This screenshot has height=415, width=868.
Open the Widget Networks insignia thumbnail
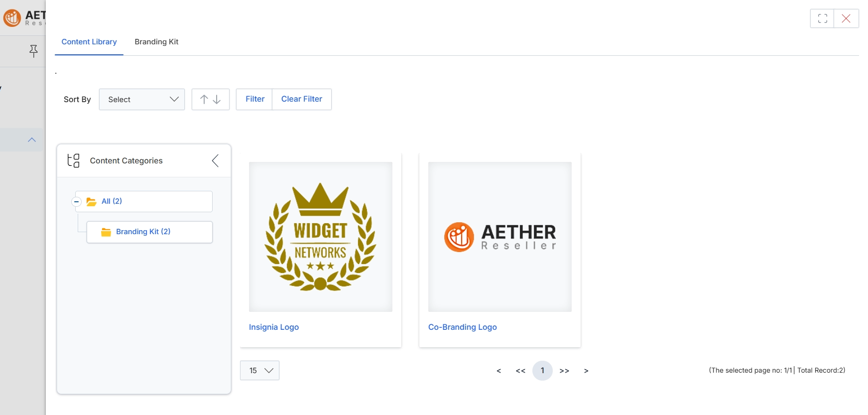coord(321,237)
